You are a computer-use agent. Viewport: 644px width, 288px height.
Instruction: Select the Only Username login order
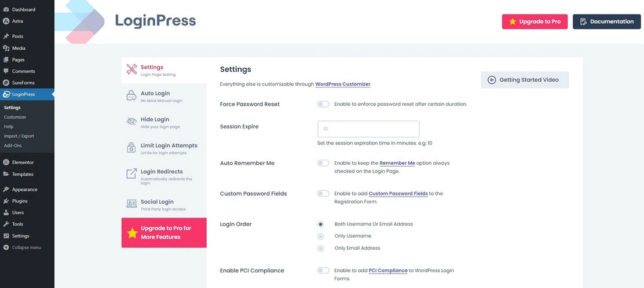coord(321,236)
